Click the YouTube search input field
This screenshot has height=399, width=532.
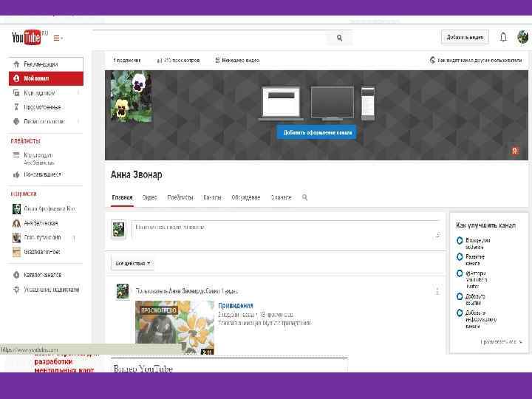(210, 38)
